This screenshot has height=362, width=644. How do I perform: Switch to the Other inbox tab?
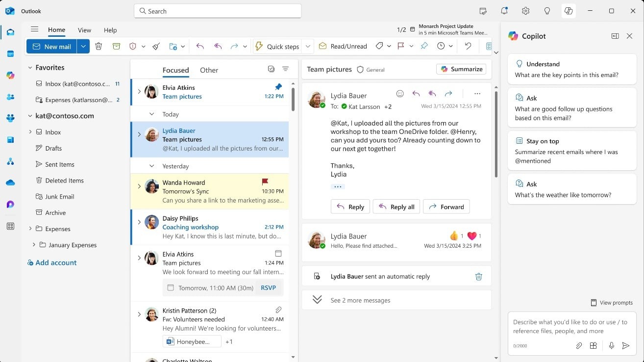pos(209,70)
